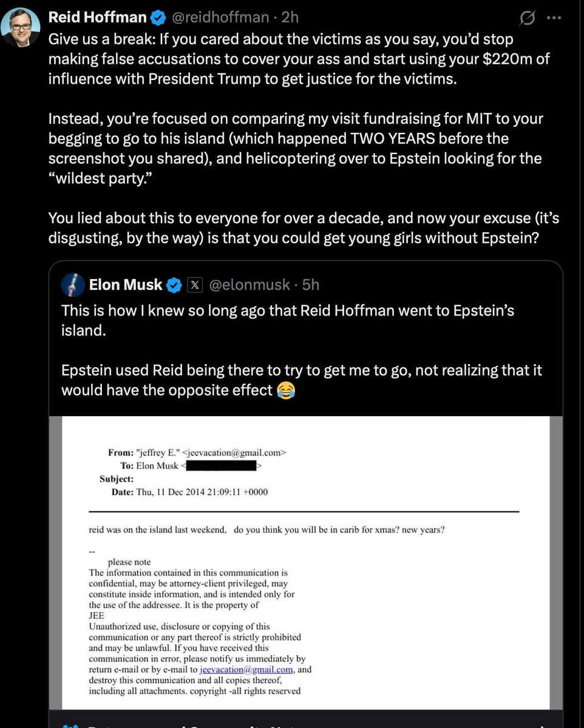
Task: Click Elon Musk's verified checkmark badge
Action: tap(175, 285)
